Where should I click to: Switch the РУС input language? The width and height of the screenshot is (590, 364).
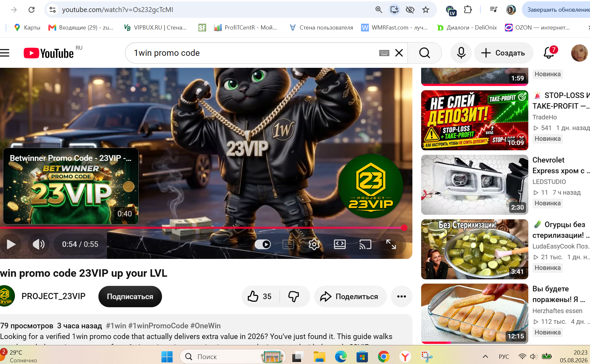504,357
